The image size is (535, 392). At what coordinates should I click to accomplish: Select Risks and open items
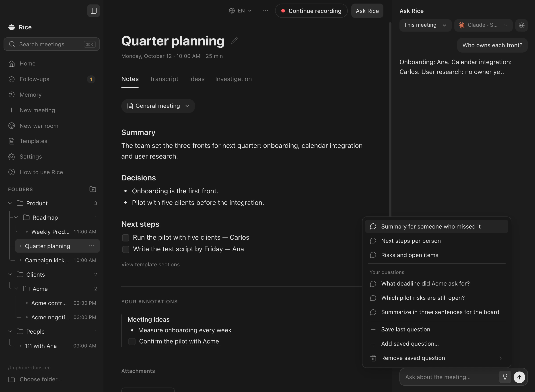point(436,255)
